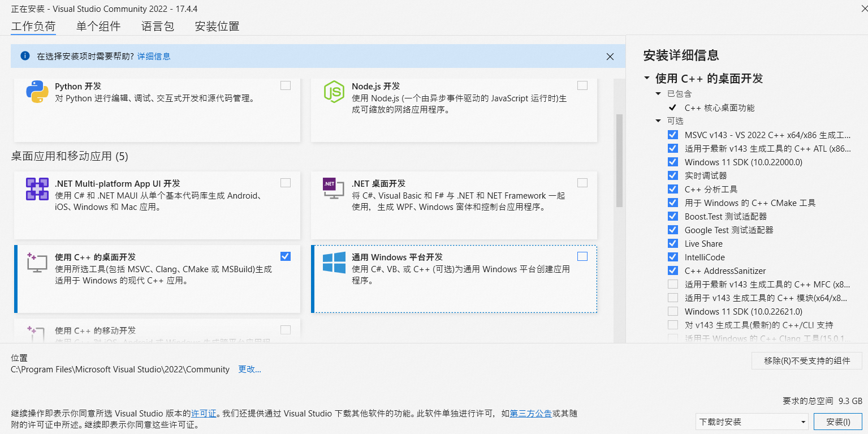Image resolution: width=868 pixels, height=434 pixels.
Task: Uncheck the Google Test 测试适配器 option
Action: pyautogui.click(x=673, y=230)
